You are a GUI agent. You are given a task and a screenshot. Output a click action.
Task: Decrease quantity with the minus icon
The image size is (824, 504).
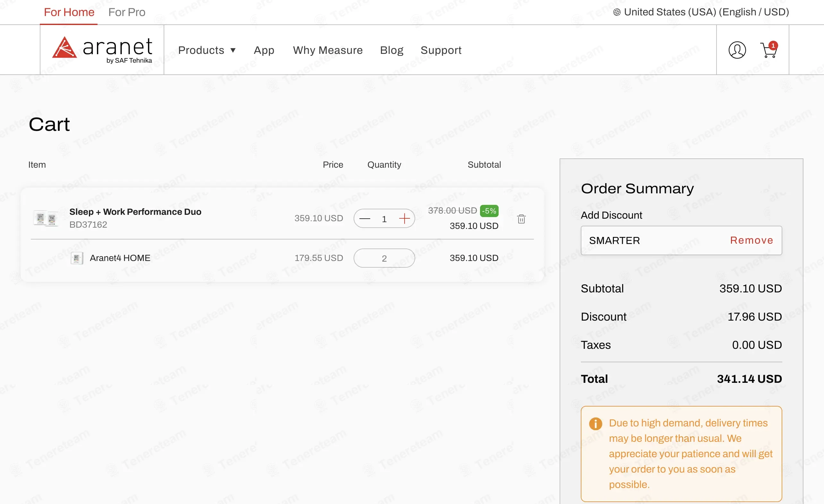[365, 219]
